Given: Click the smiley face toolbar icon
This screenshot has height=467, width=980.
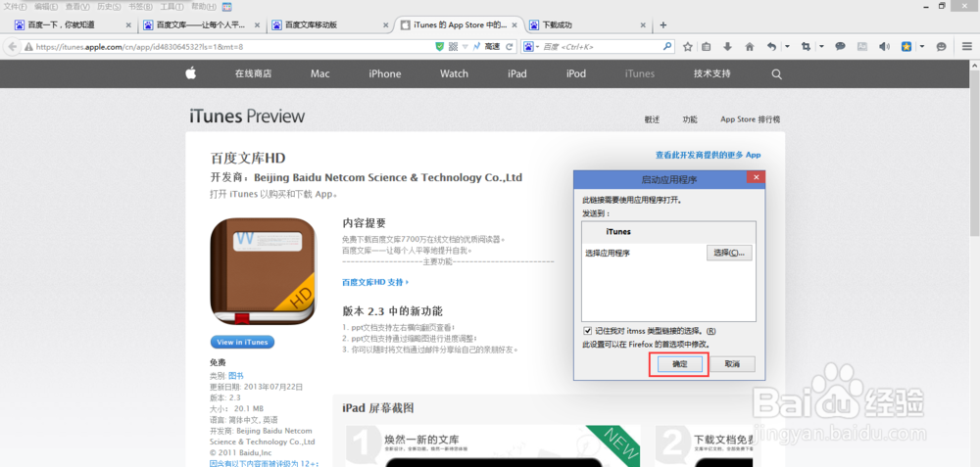Looking at the screenshot, I should click(941, 47).
